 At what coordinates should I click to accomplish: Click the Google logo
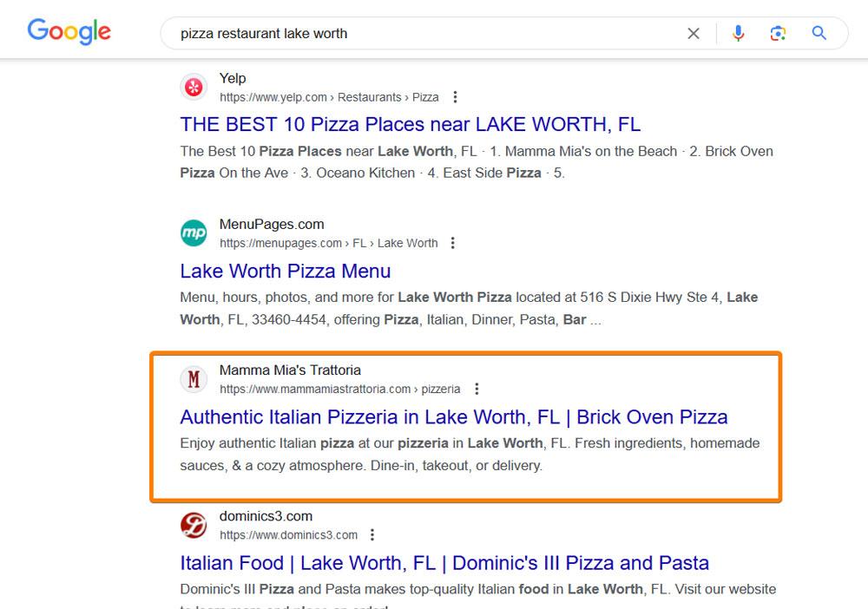pos(69,31)
